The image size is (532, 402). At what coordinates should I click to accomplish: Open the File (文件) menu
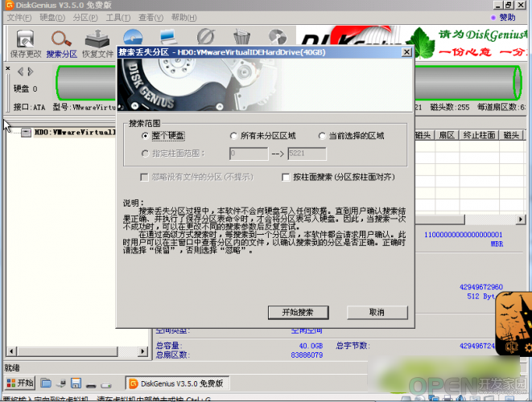tap(19, 18)
